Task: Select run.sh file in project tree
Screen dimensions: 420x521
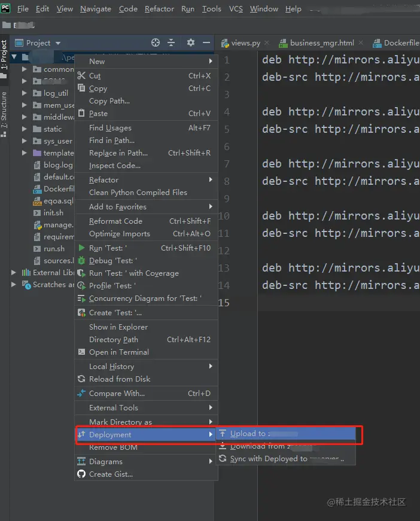Action: click(x=54, y=249)
